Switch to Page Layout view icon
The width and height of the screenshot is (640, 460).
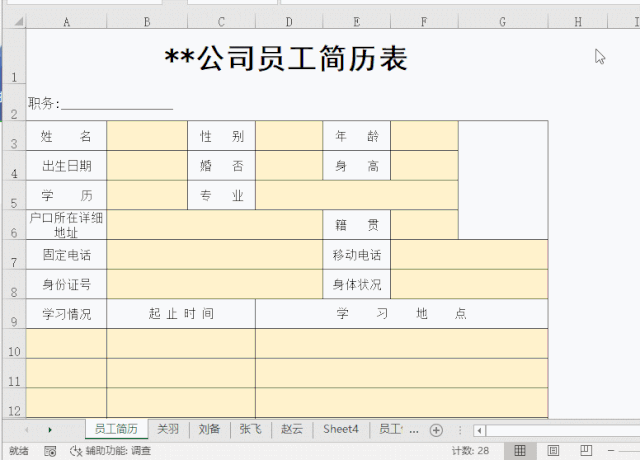(553, 451)
